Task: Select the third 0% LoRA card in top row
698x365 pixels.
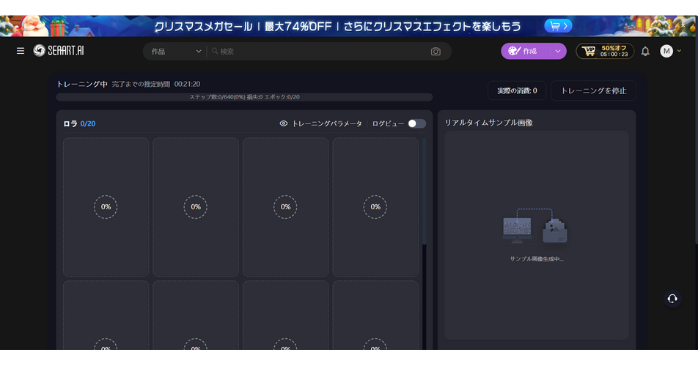Action: pos(286,207)
